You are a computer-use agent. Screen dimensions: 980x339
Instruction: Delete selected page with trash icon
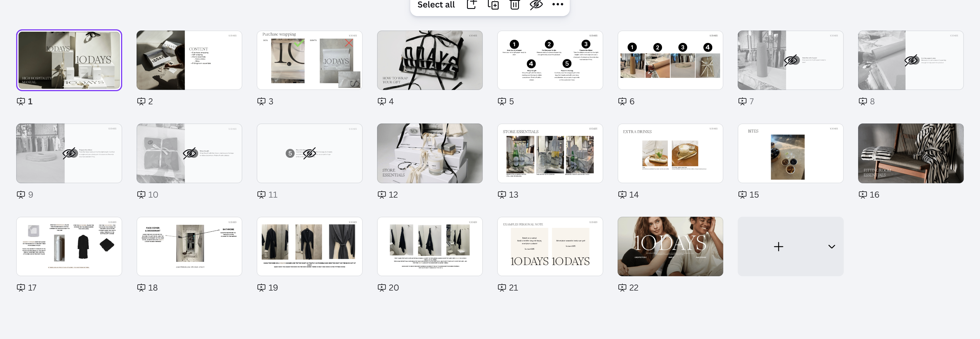(x=514, y=4)
